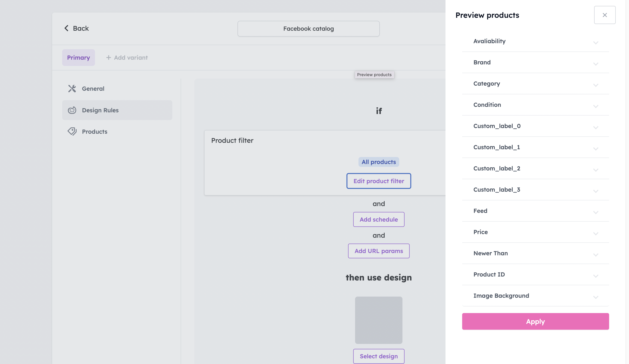Expand the Custom_label_1 chevron
The image size is (629, 364).
[x=596, y=149]
